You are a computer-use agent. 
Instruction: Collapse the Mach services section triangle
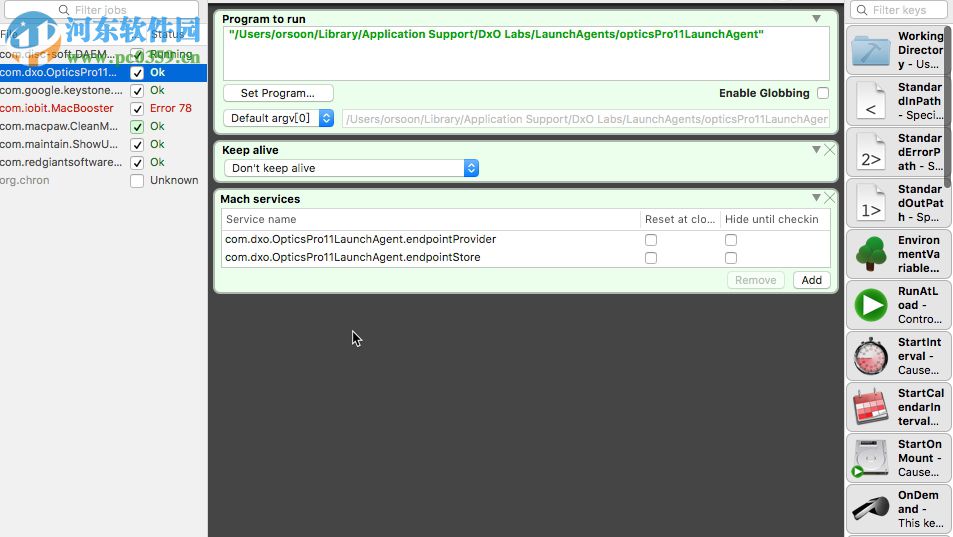[x=816, y=197]
